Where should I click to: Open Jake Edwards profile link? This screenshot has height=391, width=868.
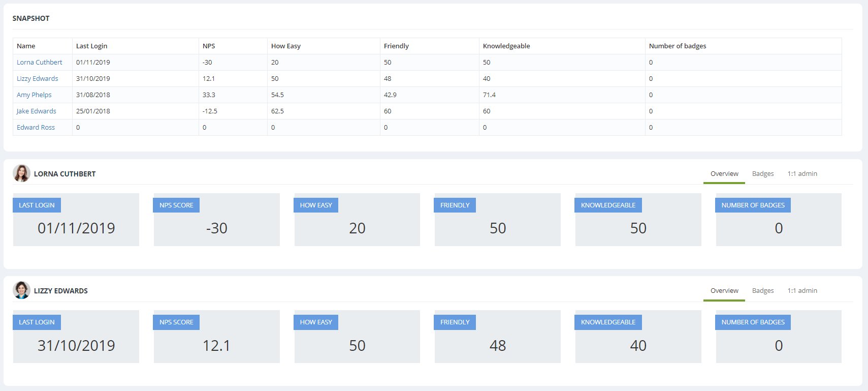(x=37, y=111)
